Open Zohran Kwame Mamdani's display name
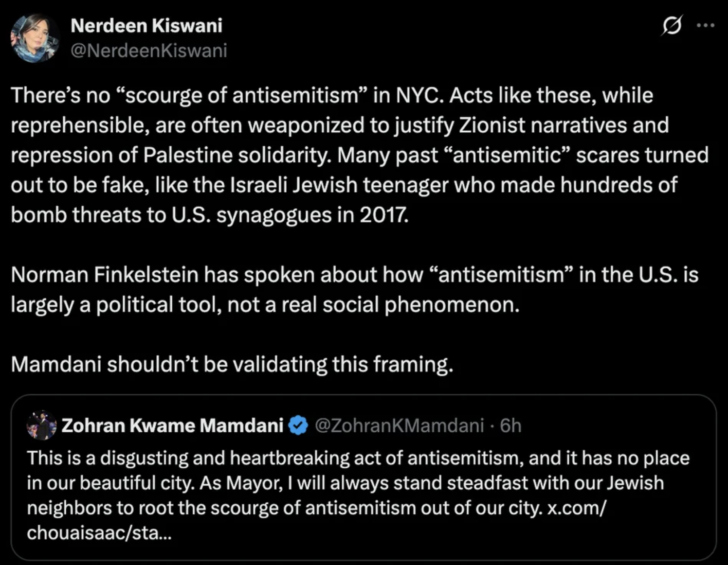Viewport: 728px width, 565px height. pyautogui.click(x=172, y=426)
